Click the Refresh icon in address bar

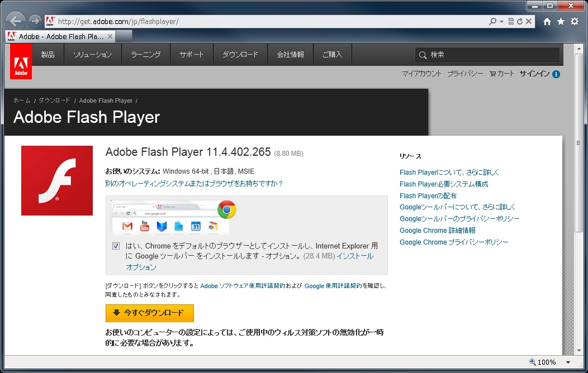[520, 21]
